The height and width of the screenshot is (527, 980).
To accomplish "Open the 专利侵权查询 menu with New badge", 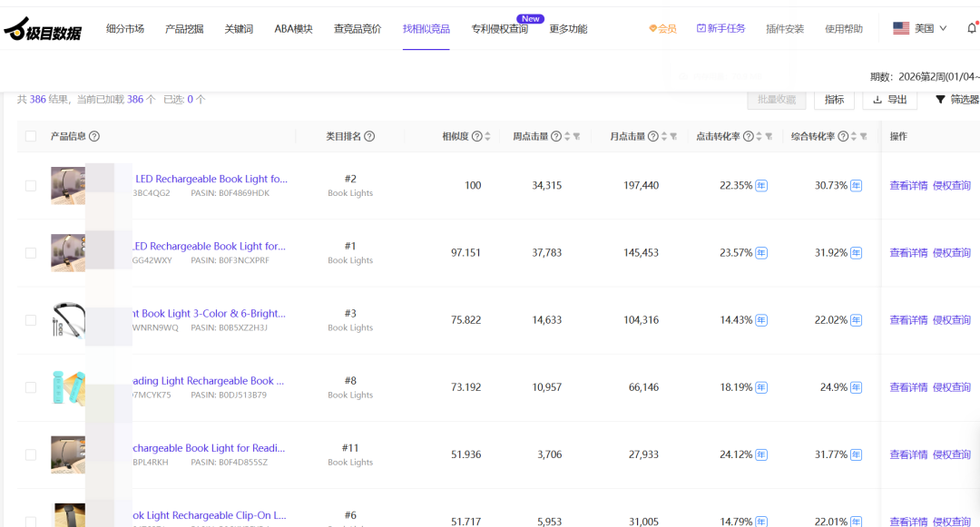I will pos(501,28).
